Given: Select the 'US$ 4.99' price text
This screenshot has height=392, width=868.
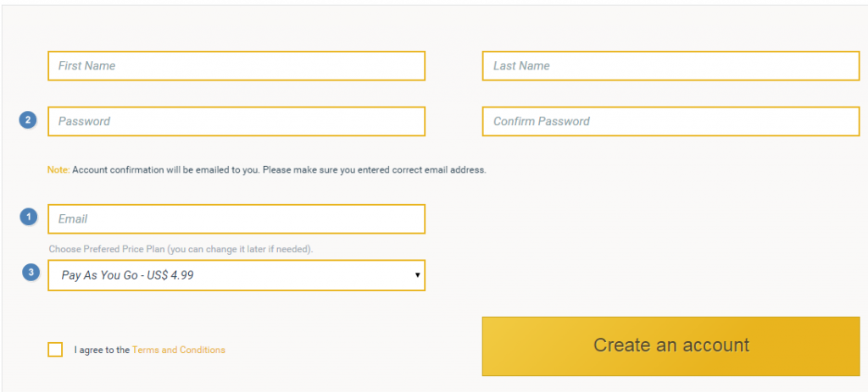Looking at the screenshot, I should [170, 275].
